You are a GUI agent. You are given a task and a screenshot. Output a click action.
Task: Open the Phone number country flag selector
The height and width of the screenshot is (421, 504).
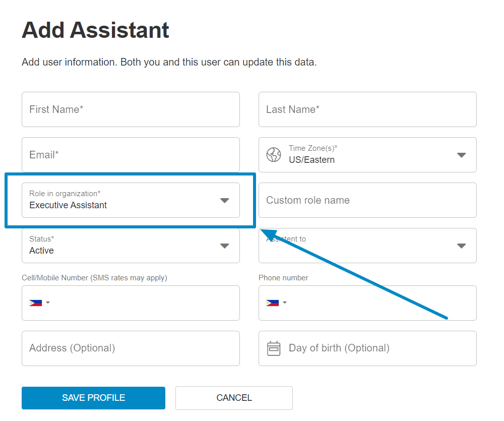(x=276, y=303)
